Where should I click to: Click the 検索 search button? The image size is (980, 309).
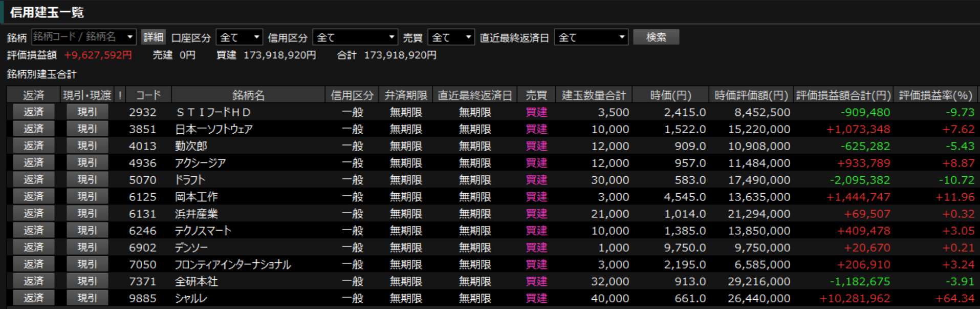[x=656, y=37]
